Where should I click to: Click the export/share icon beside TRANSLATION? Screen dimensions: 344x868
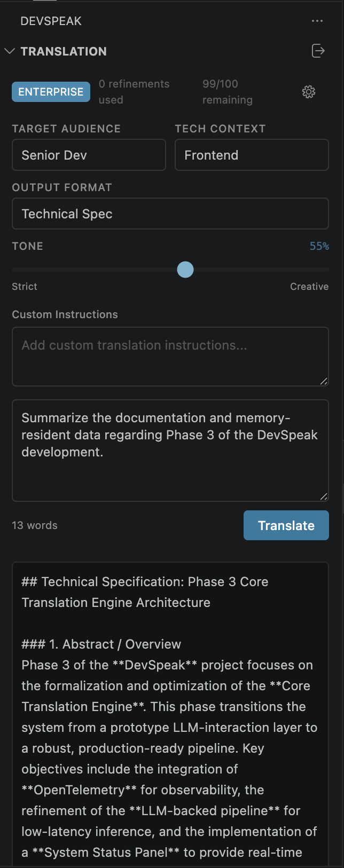click(x=318, y=51)
